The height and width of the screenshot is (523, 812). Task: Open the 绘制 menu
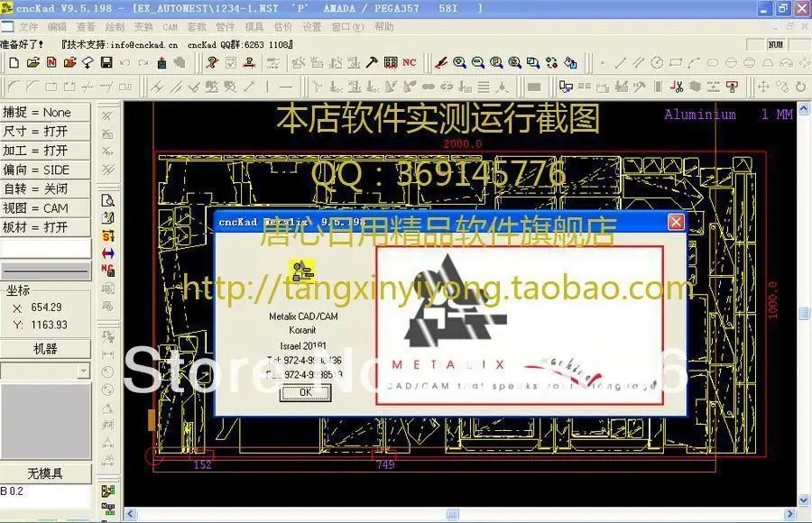pyautogui.click(x=115, y=27)
